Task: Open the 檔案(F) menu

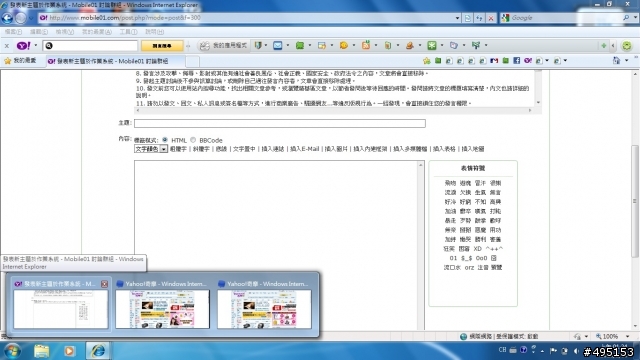Action: (13, 32)
